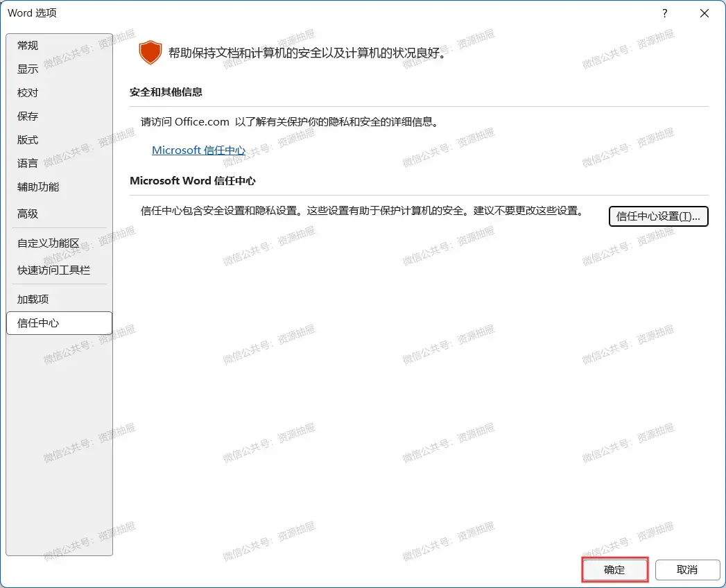
Task: Open the 常规 options category
Action: (59, 45)
